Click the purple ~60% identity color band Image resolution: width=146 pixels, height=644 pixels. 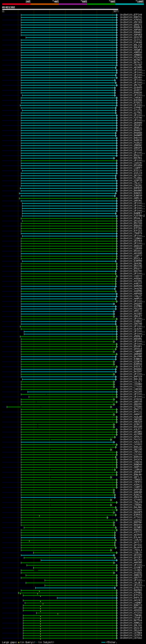tap(73, 4)
